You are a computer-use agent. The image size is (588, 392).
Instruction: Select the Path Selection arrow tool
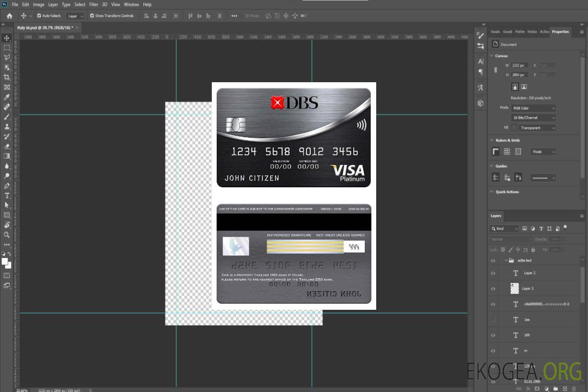point(7,205)
